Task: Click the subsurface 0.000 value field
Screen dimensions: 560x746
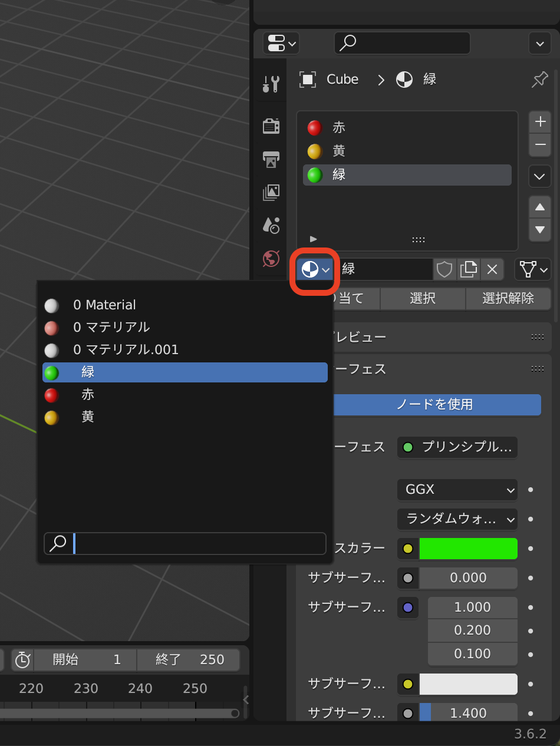Action: tap(469, 578)
